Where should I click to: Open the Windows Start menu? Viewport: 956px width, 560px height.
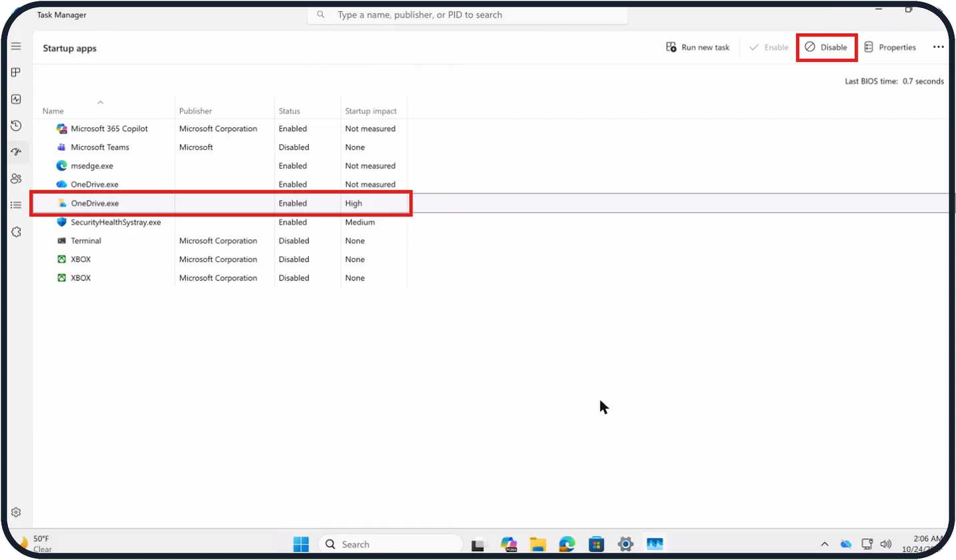301,544
